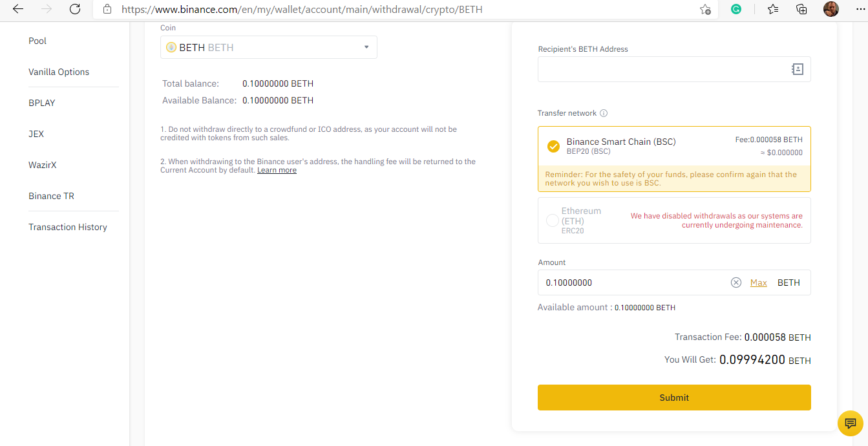The image size is (868, 446).
Task: Open Transaction History in the sidebar
Action: pyautogui.click(x=68, y=227)
